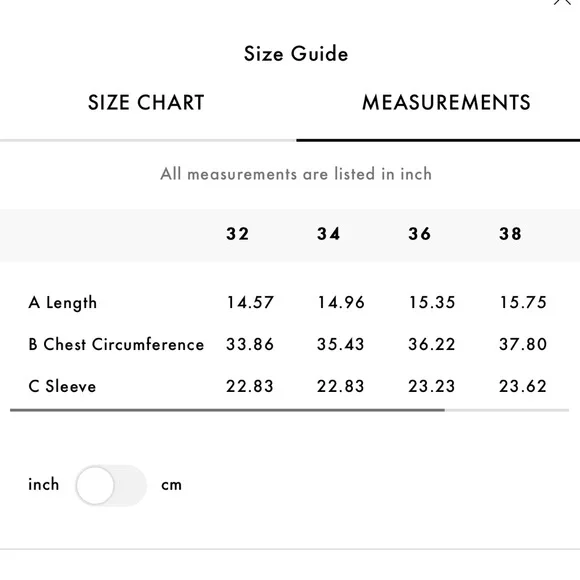Close the Size Guide dialog
Viewport: 580px width, 580px height.
(562, 2)
